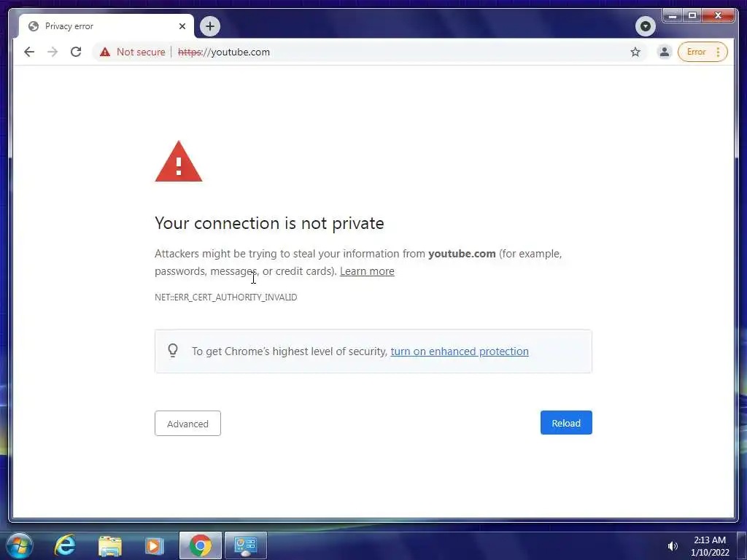Click the forward navigation arrow
The width and height of the screenshot is (747, 560).
coord(53,52)
